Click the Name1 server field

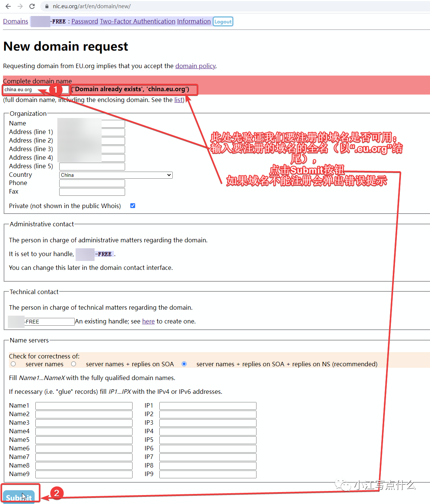(84, 406)
